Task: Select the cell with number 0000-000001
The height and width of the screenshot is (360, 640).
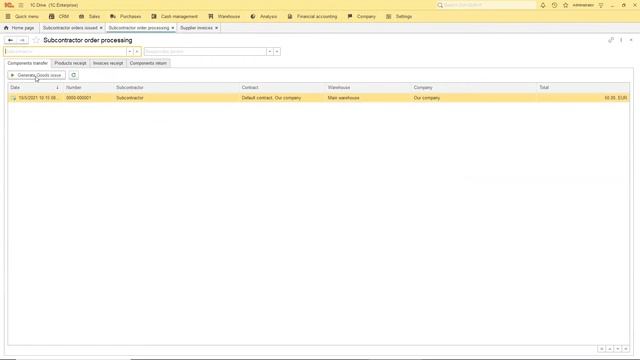Action: pyautogui.click(x=89, y=98)
